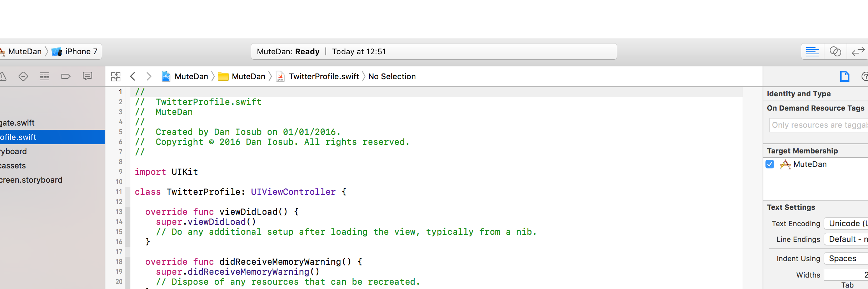Screen dimensions: 868x289
Task: Toggle MuteDan target membership checkbox
Action: click(770, 164)
